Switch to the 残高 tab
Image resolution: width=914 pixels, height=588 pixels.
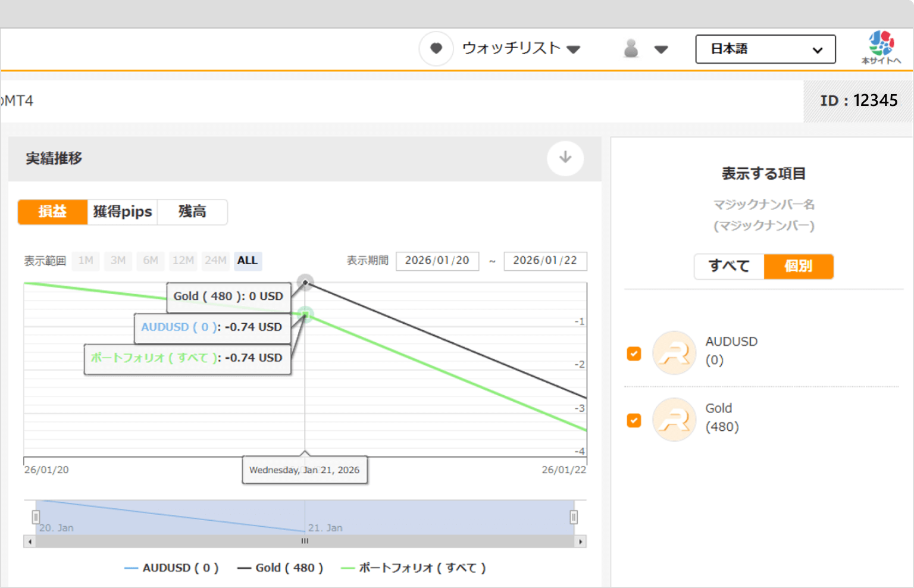192,212
